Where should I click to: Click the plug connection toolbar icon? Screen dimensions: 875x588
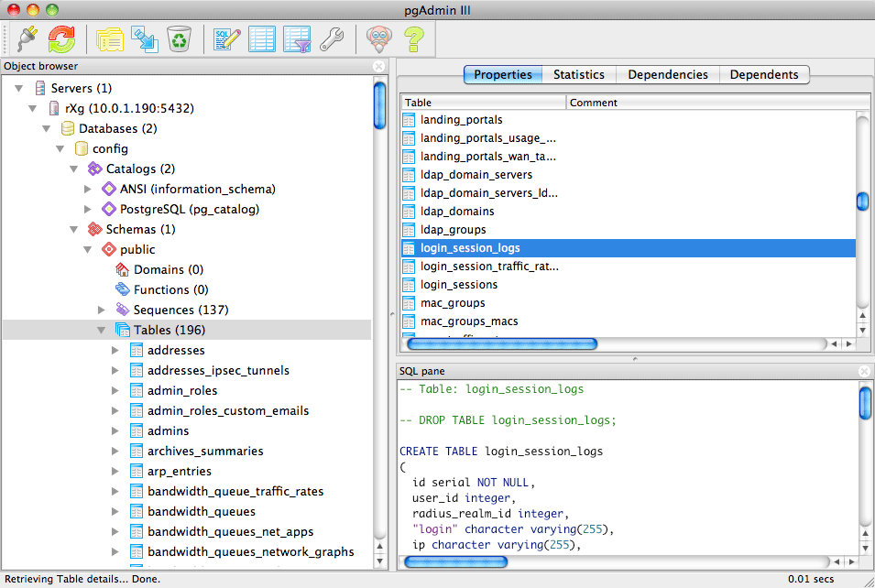tap(27, 38)
